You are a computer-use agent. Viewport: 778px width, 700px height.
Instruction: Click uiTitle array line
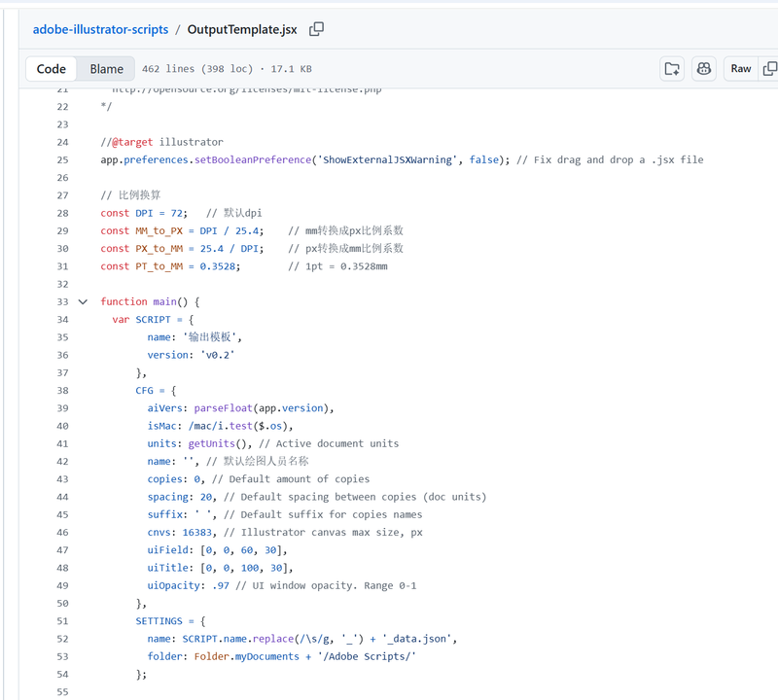[221, 568]
